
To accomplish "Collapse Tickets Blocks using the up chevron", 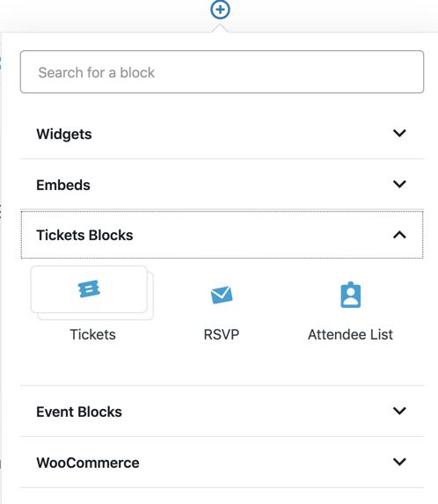I will click(399, 235).
